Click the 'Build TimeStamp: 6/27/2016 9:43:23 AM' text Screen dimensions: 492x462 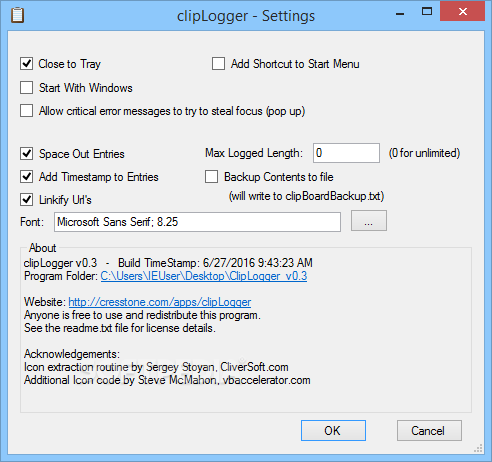click(215, 263)
